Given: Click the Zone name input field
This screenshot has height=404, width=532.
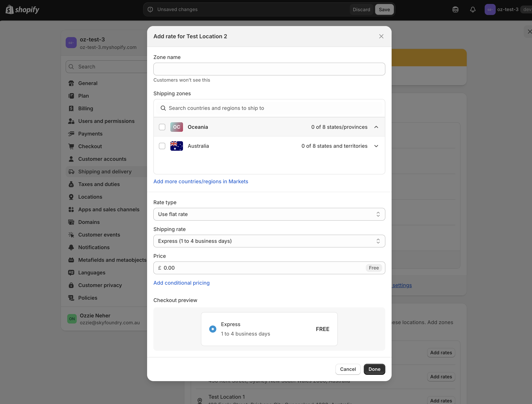Looking at the screenshot, I should point(269,69).
